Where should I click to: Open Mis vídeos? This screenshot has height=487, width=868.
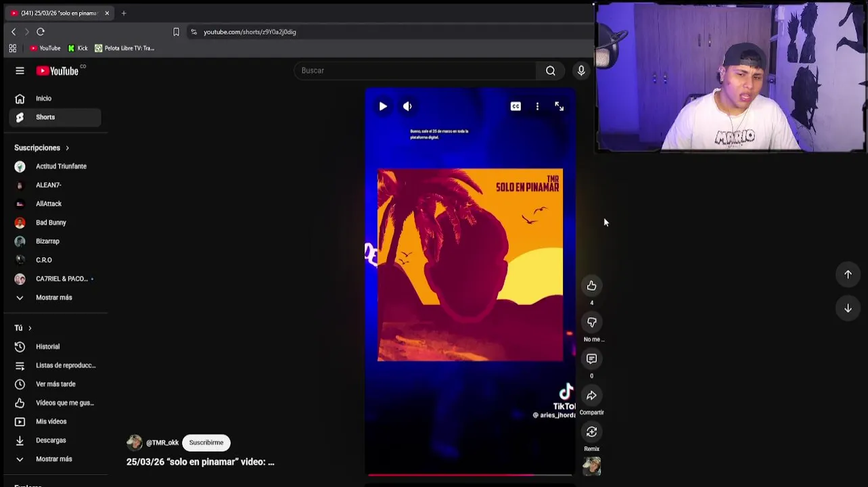click(x=55, y=421)
